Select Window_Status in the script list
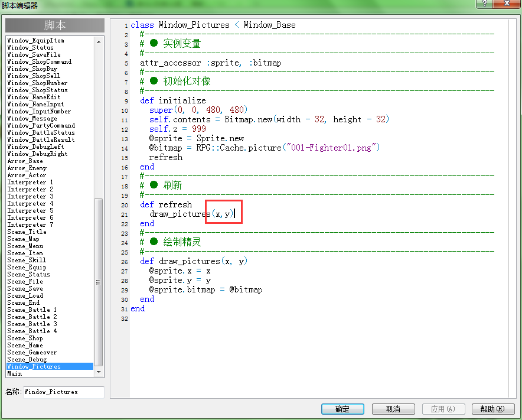 pyautogui.click(x=30, y=48)
